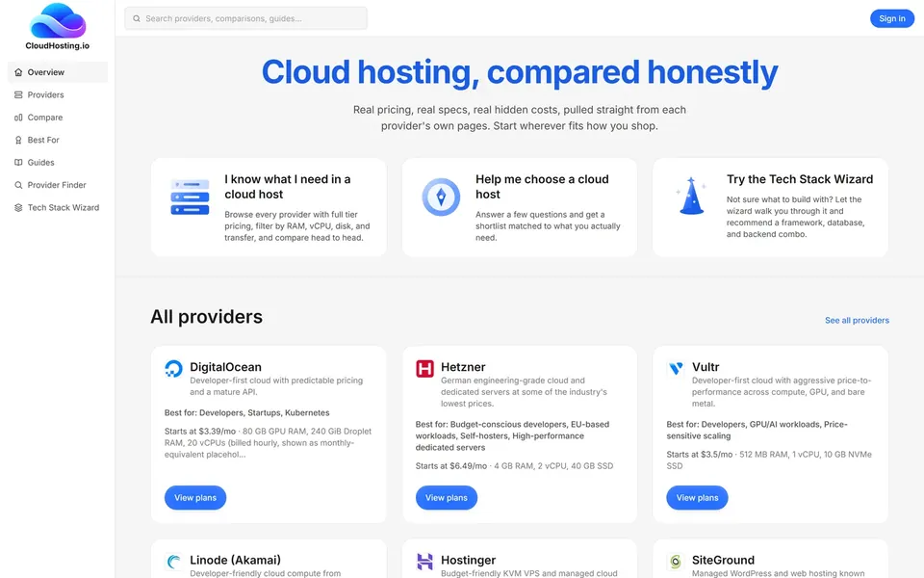Click the compass illustration icon
924x578 pixels.
(441, 197)
